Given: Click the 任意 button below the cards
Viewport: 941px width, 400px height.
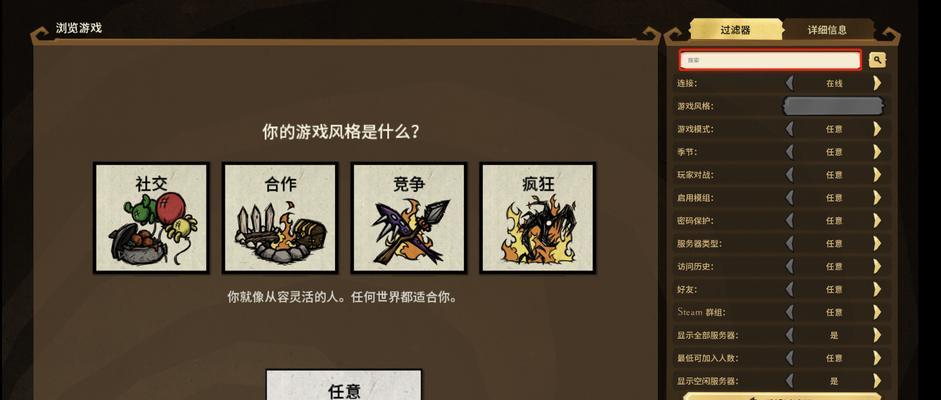Looking at the screenshot, I should coord(344,385).
